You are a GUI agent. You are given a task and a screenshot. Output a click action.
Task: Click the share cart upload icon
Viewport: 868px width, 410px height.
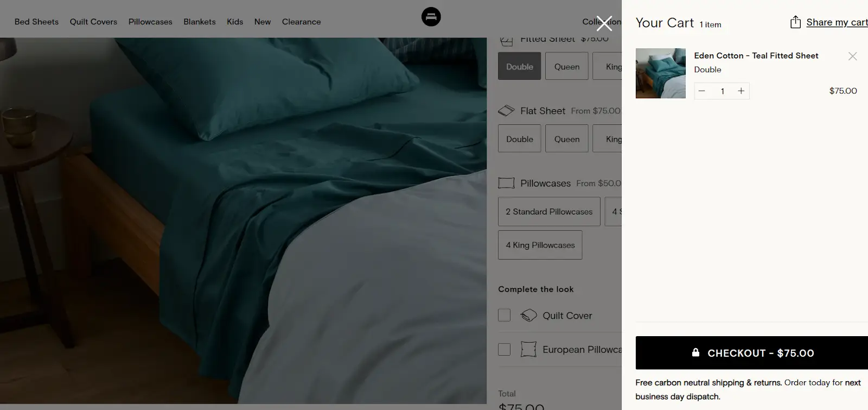[x=795, y=22]
